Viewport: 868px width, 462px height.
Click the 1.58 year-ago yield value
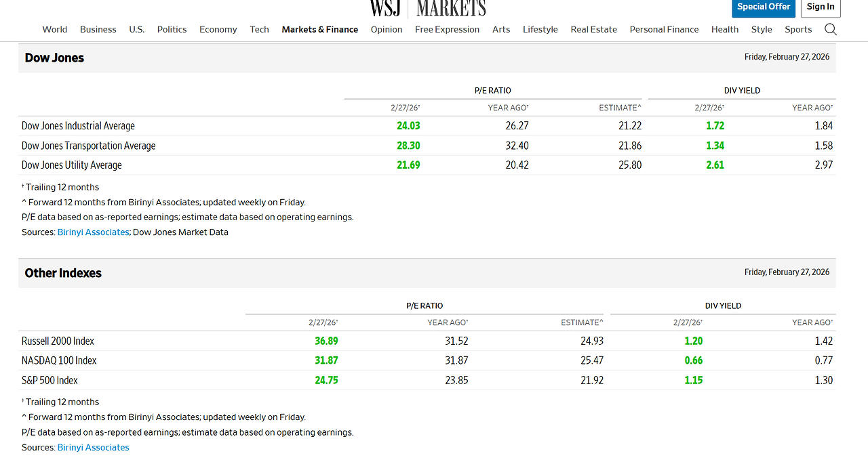pos(824,146)
